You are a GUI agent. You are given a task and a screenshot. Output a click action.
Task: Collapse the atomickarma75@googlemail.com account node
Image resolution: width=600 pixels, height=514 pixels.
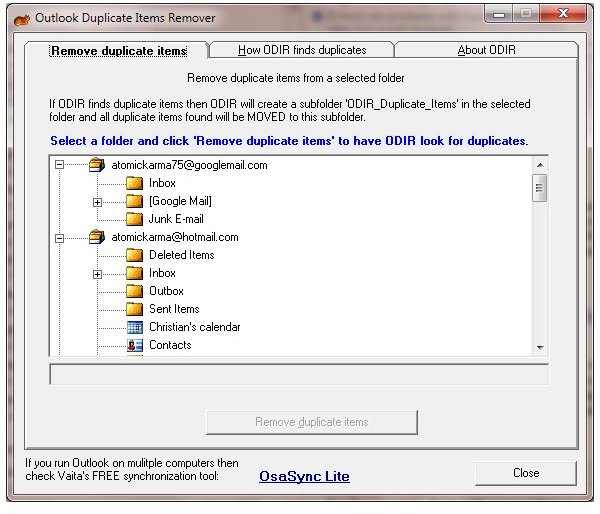(x=59, y=165)
